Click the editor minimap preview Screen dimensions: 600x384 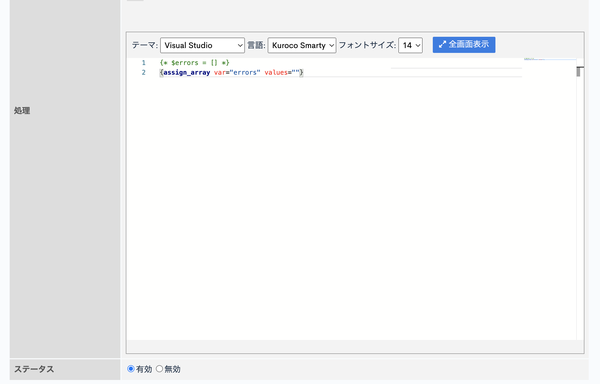[549, 60]
